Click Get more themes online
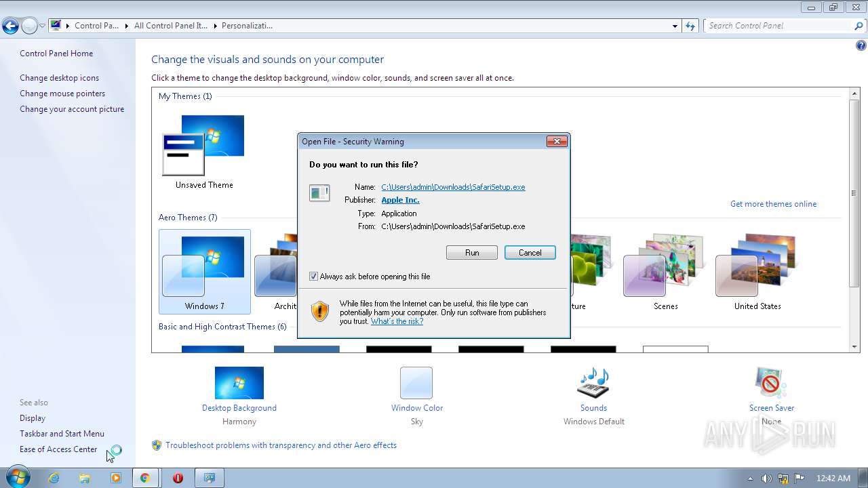The width and height of the screenshot is (868, 488). pyautogui.click(x=773, y=204)
